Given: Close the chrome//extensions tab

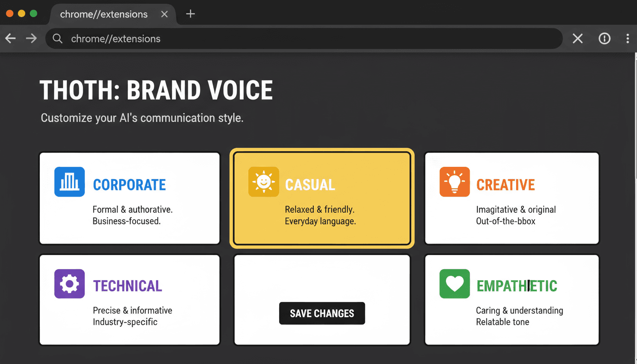Looking at the screenshot, I should coord(164,14).
